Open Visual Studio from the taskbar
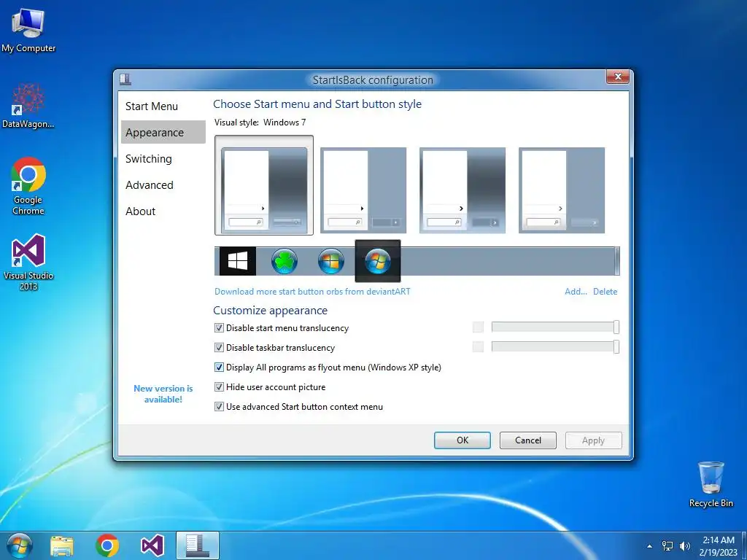This screenshot has height=560, width=747. 152,545
